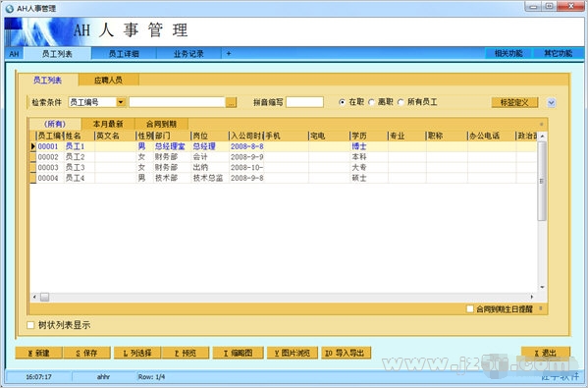Click the N 新建 button
The width and height of the screenshot is (588, 388).
(x=38, y=353)
